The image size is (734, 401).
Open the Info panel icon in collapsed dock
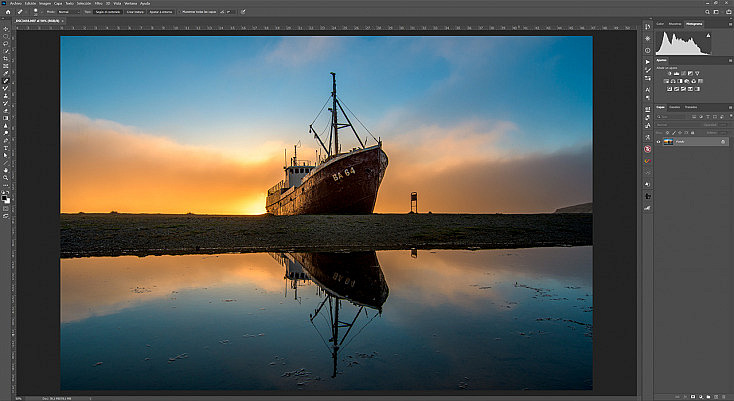[647, 50]
